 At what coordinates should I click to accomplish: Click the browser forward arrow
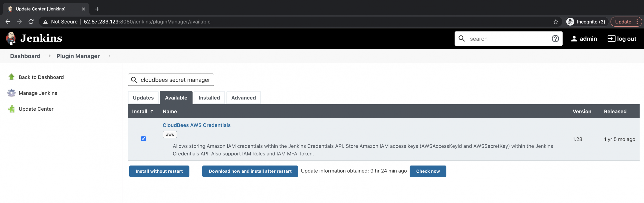click(x=19, y=22)
